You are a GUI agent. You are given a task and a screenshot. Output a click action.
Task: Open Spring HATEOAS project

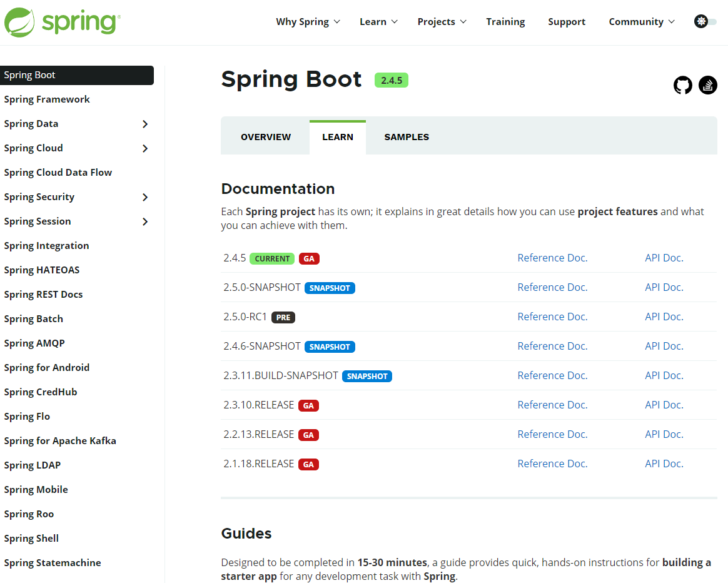click(42, 270)
